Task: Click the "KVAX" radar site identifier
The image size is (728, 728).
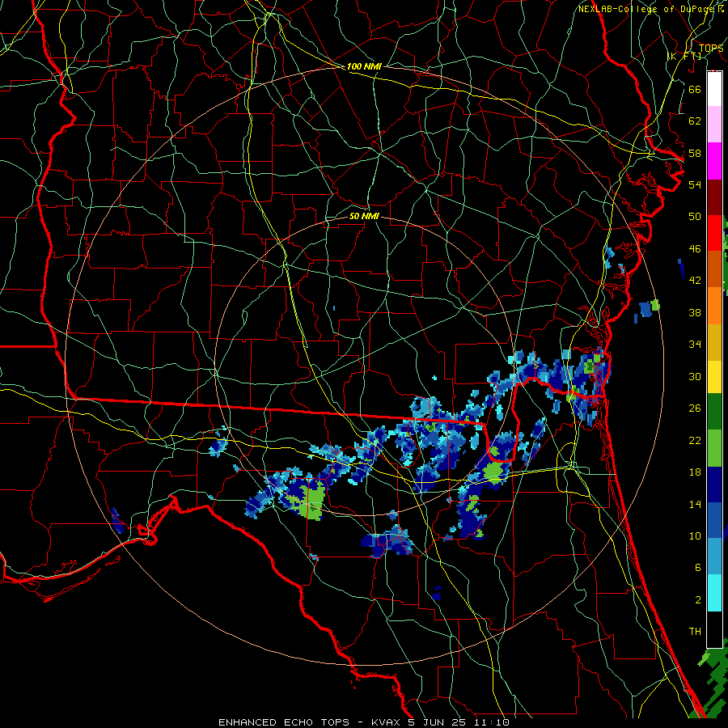Action: 387,722
